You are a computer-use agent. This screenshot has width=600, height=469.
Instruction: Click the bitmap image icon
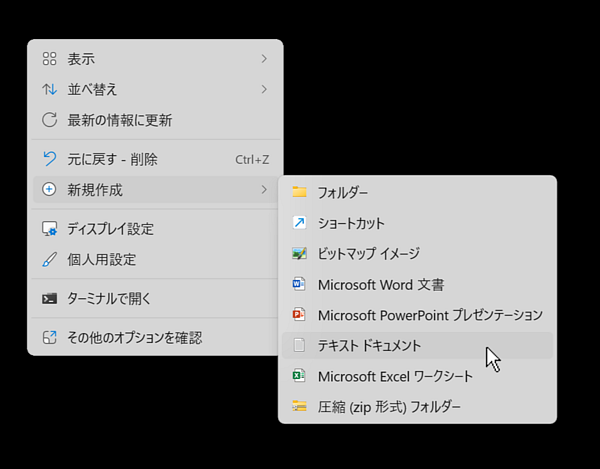pyautogui.click(x=299, y=254)
